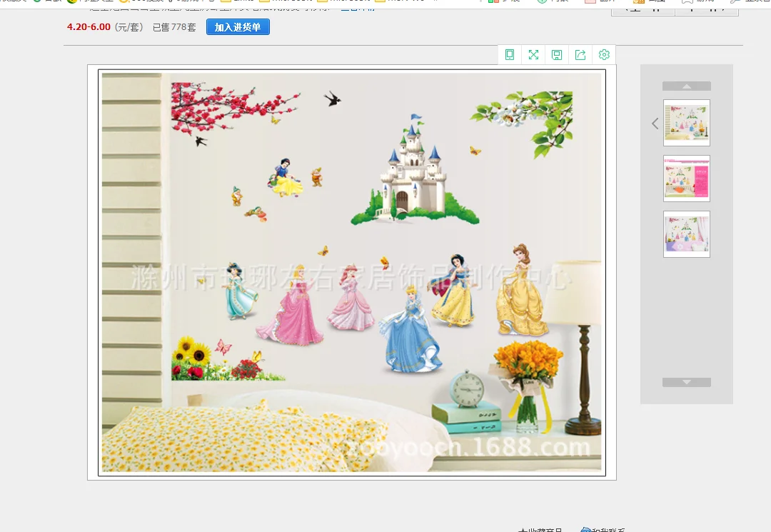Select the first wall sticker thumbnail
The image size is (771, 532).
click(687, 123)
